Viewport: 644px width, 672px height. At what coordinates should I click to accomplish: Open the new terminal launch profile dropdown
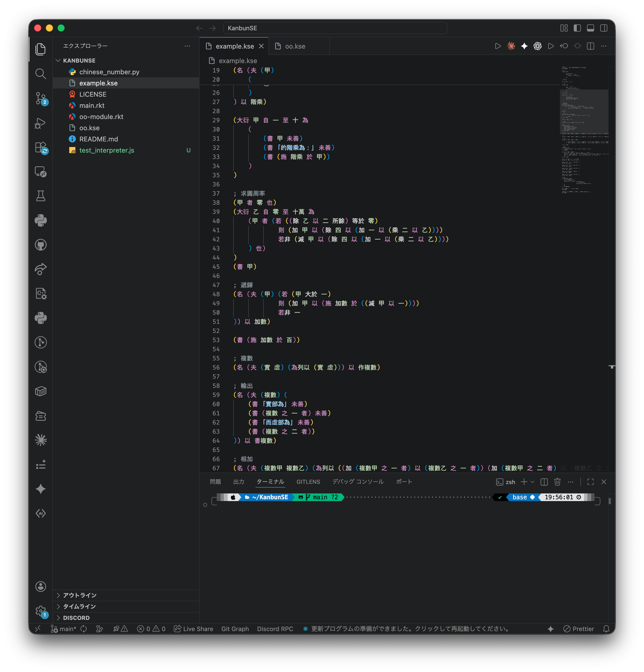533,482
